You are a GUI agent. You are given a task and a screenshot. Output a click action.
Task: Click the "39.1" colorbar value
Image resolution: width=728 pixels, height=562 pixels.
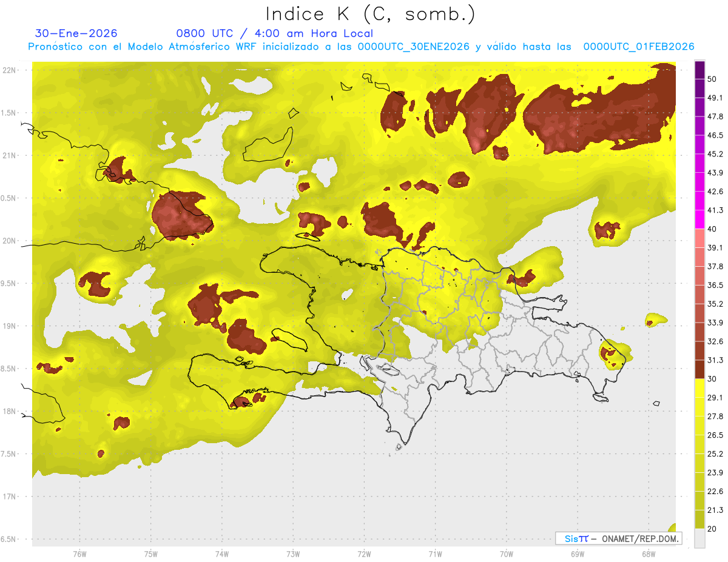[x=715, y=248]
